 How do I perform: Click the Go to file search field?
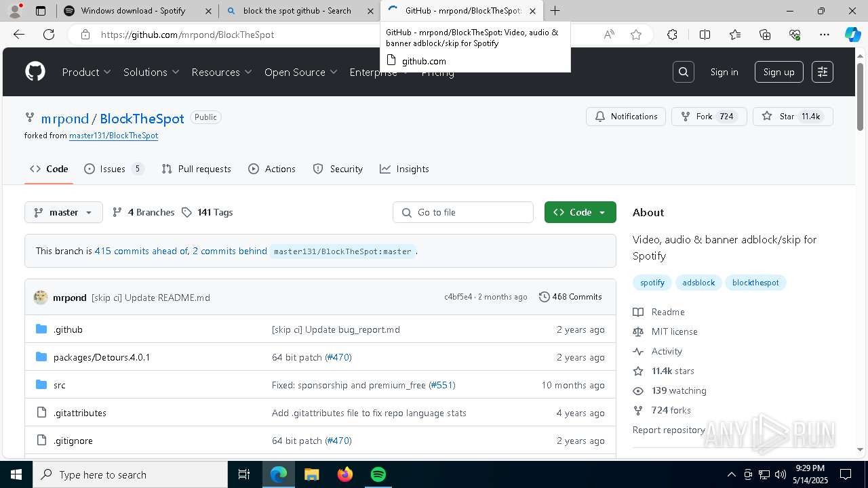pos(463,212)
